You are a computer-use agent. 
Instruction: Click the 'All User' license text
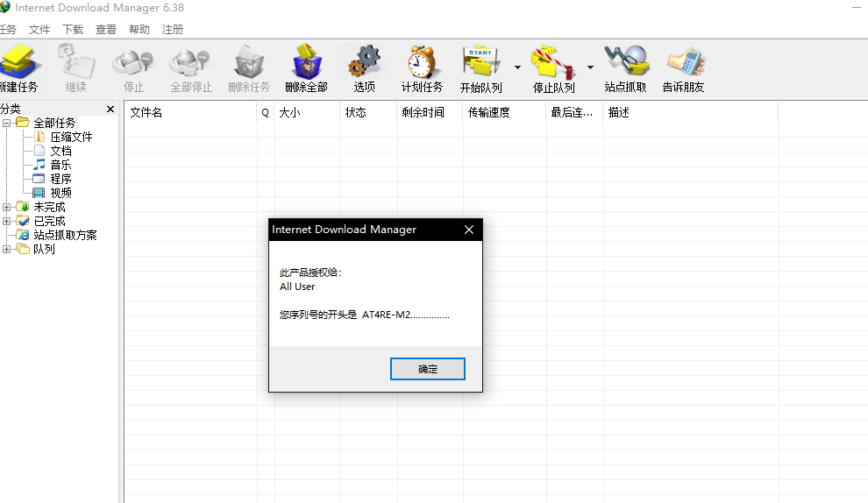(x=297, y=287)
